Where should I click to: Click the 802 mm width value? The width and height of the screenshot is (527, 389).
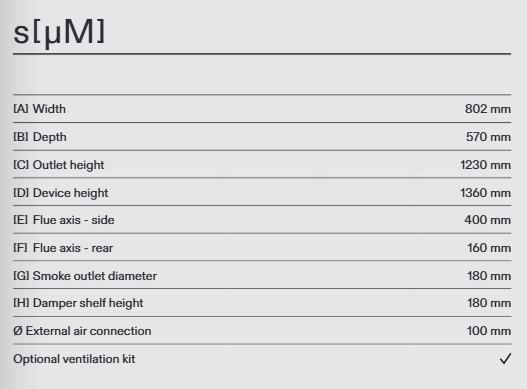click(x=488, y=109)
